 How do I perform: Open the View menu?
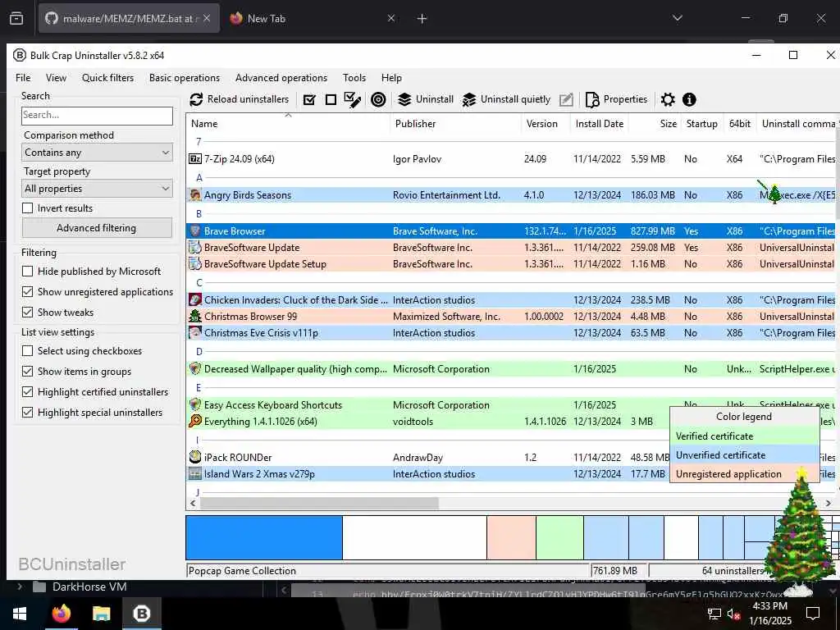click(57, 78)
